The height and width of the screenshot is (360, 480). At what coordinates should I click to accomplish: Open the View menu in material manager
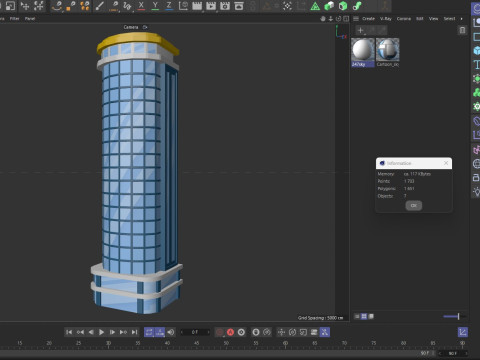click(433, 19)
